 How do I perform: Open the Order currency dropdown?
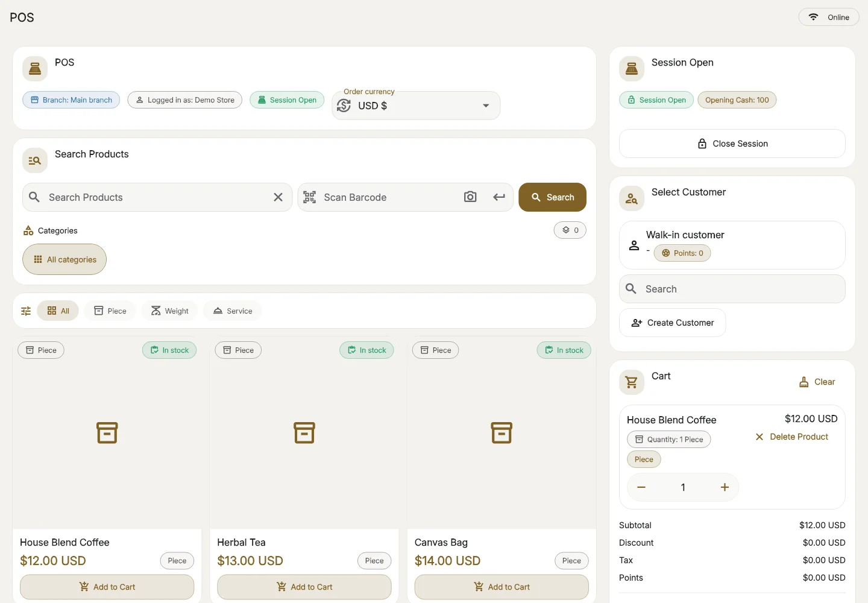tap(416, 106)
